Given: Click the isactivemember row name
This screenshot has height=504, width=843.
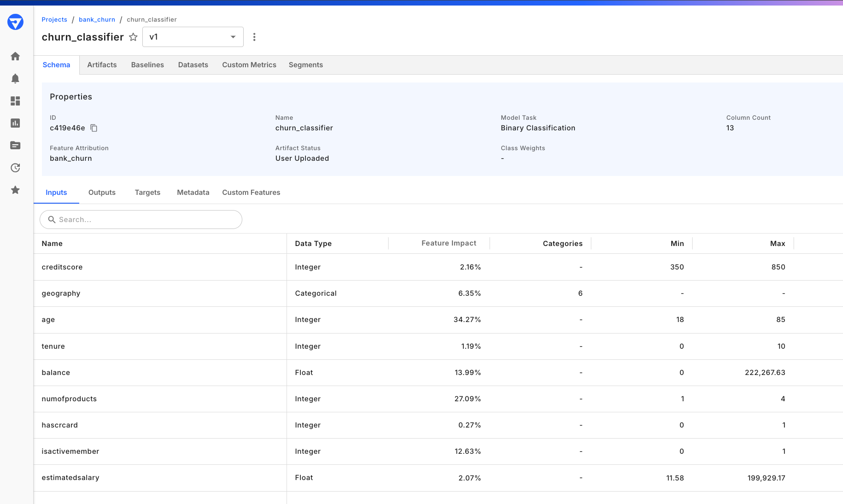Looking at the screenshot, I should coord(70,451).
